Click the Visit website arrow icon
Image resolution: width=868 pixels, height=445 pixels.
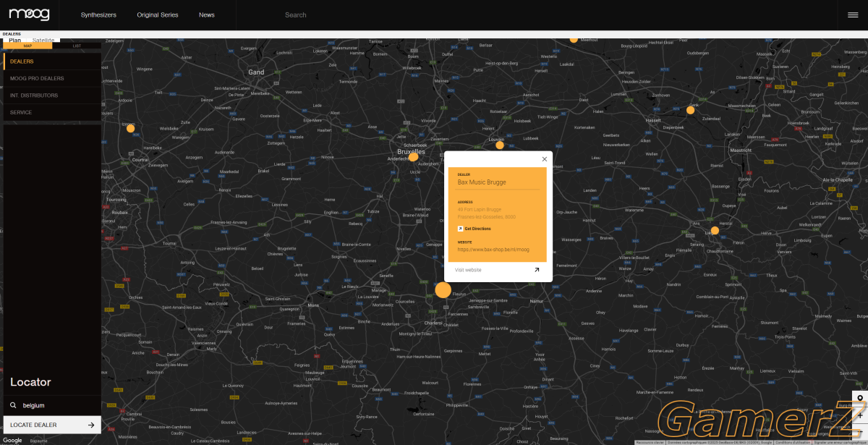click(x=537, y=270)
